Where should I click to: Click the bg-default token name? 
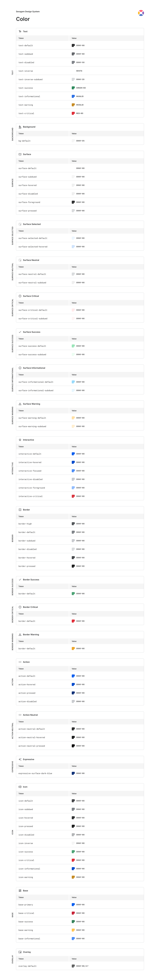[x=24, y=141]
